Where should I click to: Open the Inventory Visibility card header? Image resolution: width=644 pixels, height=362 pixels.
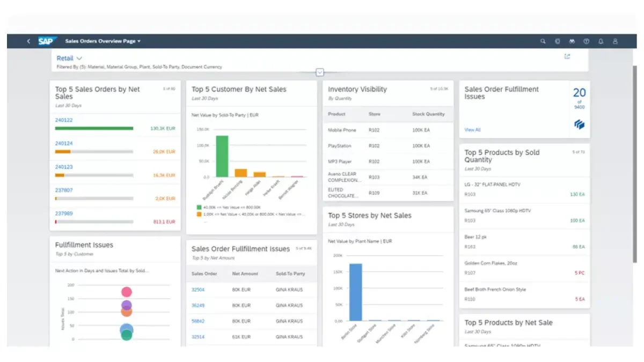pyautogui.click(x=388, y=93)
